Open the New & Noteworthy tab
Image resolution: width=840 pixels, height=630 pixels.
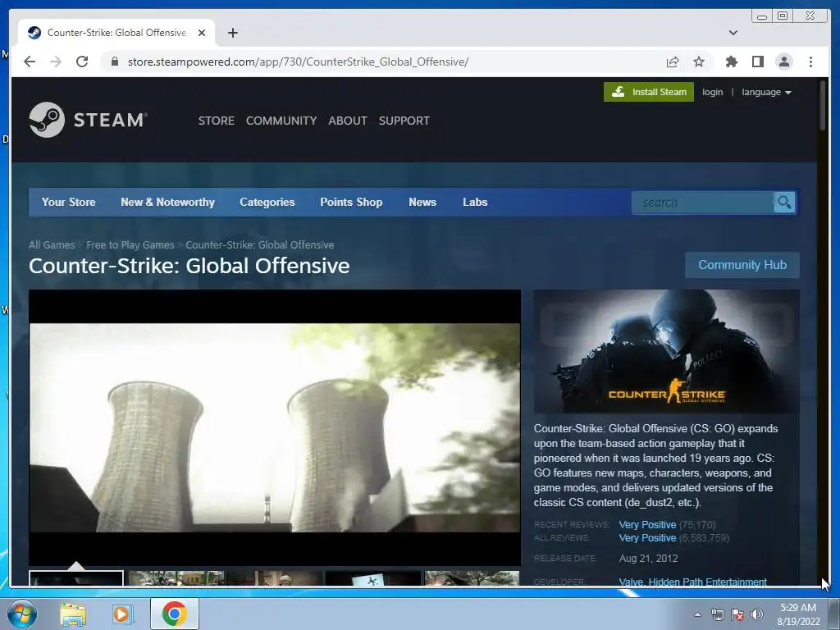pyautogui.click(x=167, y=202)
